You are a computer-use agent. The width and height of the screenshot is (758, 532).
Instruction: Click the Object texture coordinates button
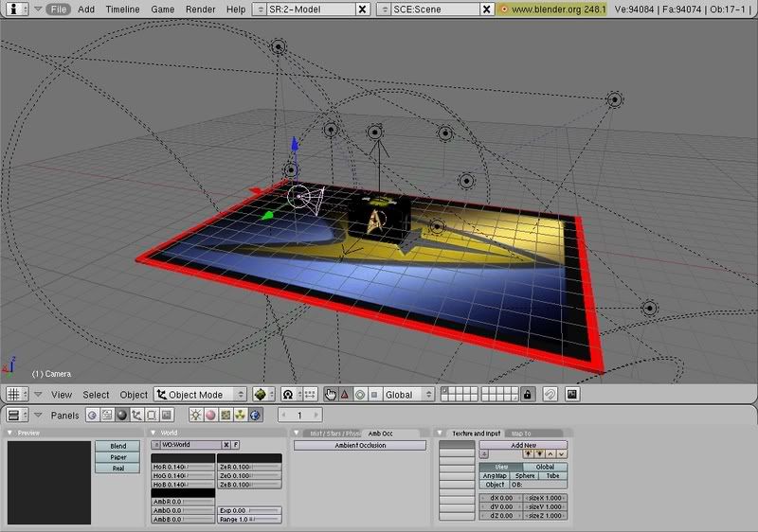pos(495,485)
